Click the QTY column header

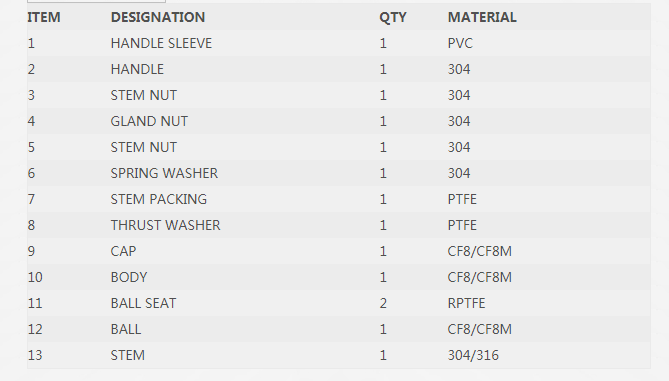coord(393,17)
